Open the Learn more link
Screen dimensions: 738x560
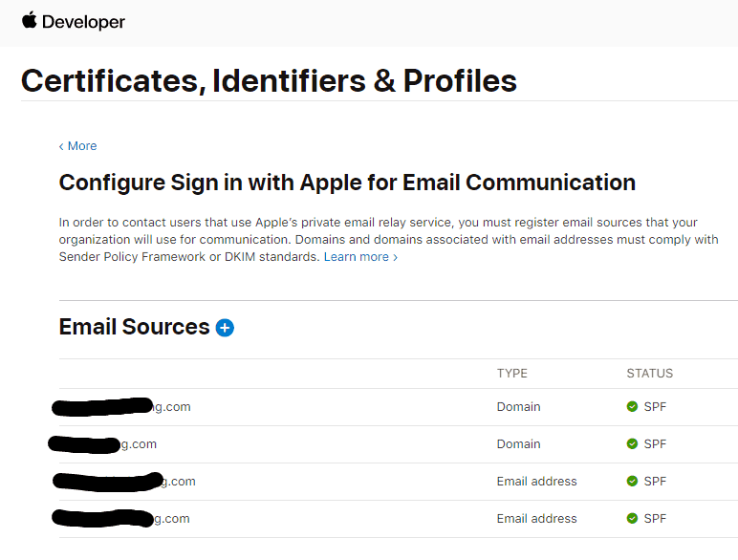click(x=360, y=257)
